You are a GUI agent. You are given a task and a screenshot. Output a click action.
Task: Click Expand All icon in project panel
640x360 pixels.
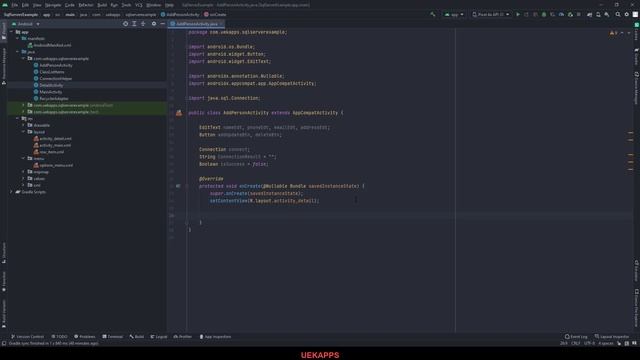(134, 24)
